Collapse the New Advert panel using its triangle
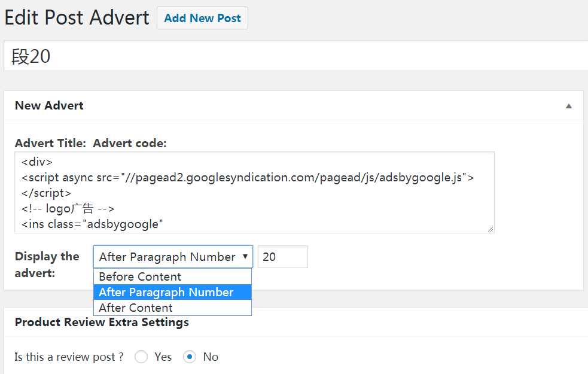Screen dimensions: 588x374 568,106
